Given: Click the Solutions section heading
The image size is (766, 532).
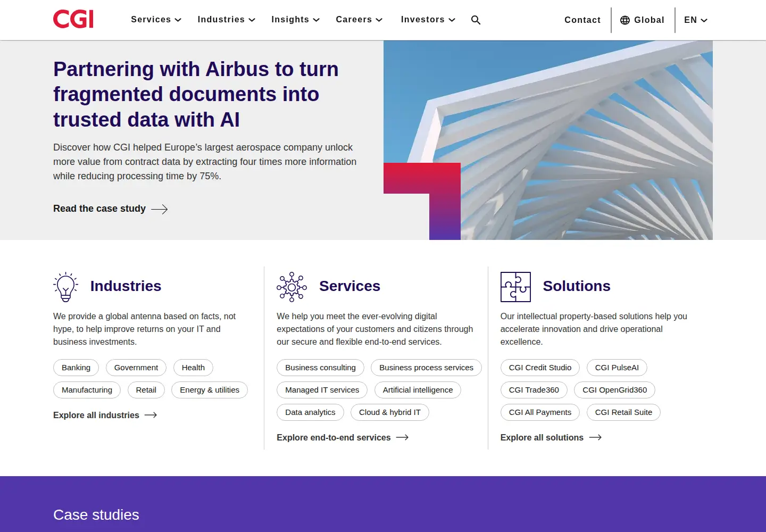Looking at the screenshot, I should 577,286.
